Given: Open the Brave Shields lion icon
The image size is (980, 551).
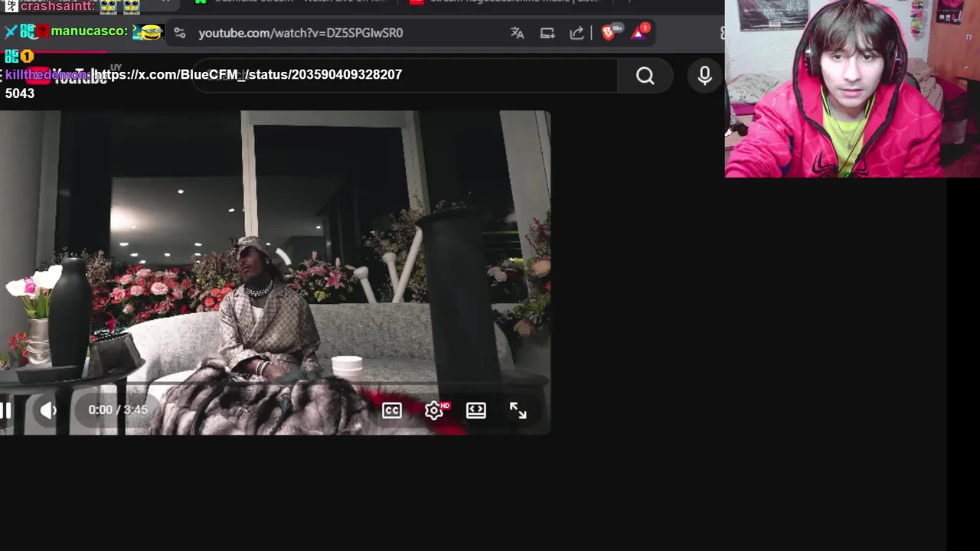Looking at the screenshot, I should 609,33.
